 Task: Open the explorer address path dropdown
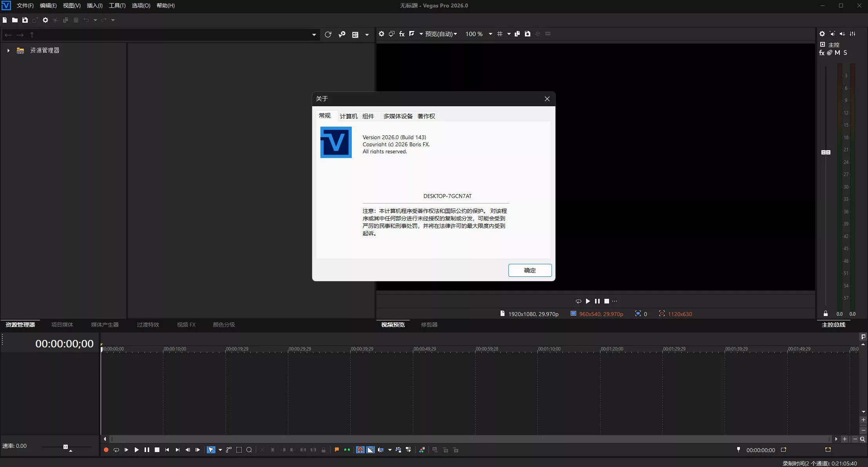point(314,35)
